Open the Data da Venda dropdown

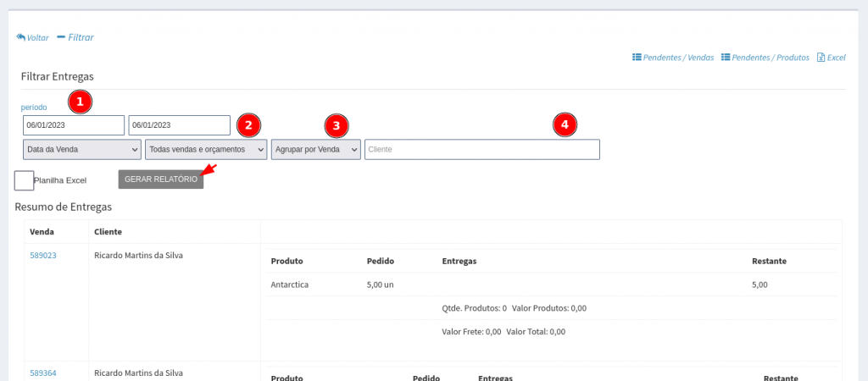81,150
